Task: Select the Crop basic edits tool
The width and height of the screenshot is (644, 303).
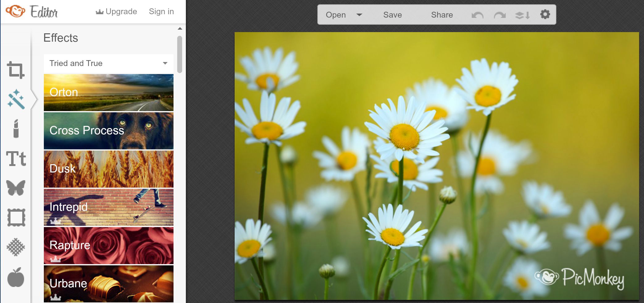Action: 16,70
